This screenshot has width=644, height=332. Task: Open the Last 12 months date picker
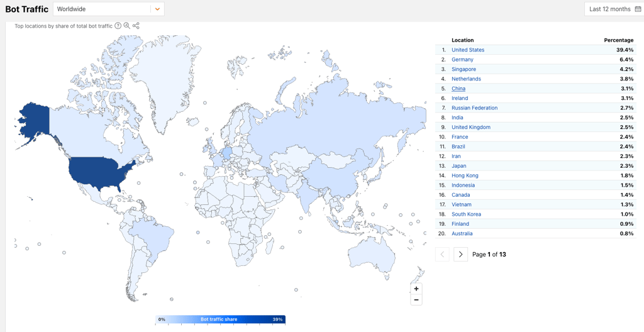tap(614, 9)
